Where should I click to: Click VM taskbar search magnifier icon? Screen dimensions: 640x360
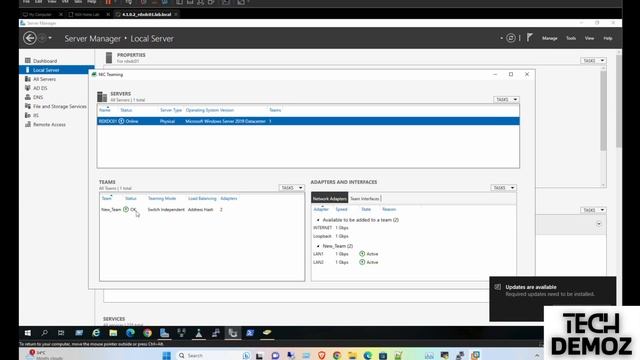click(x=44, y=333)
